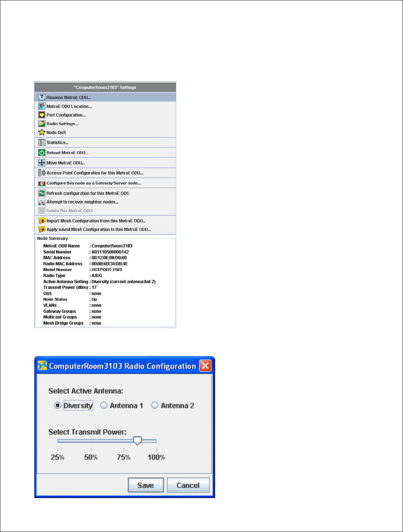The height and width of the screenshot is (532, 403).
Task: Open Radio Settings menu entry
Action: coord(105,124)
